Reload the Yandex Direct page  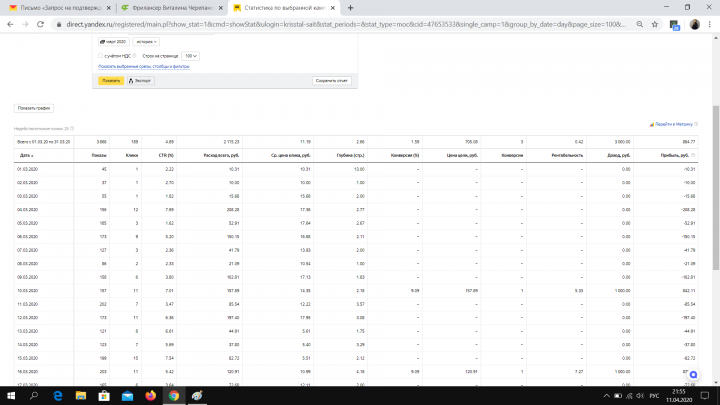pyautogui.click(x=40, y=24)
